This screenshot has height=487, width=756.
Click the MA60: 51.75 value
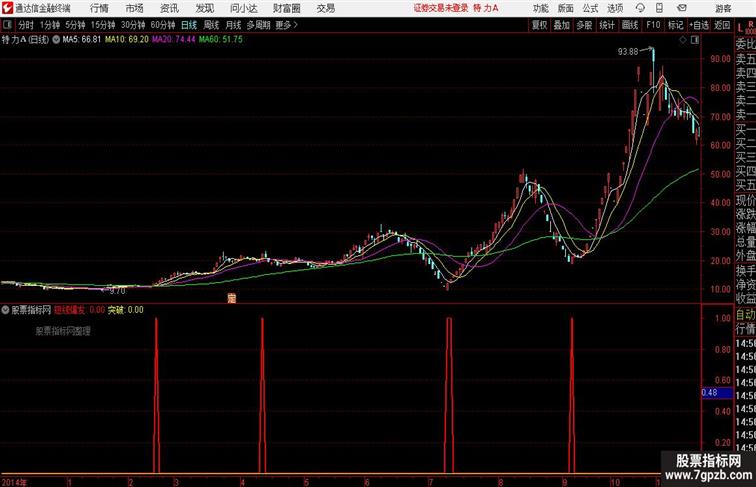pos(220,40)
